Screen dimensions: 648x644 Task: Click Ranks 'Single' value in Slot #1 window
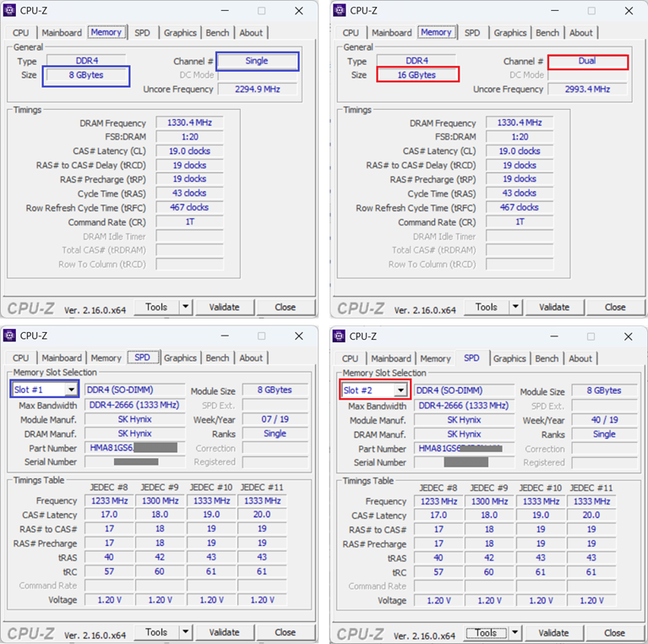pos(275,434)
